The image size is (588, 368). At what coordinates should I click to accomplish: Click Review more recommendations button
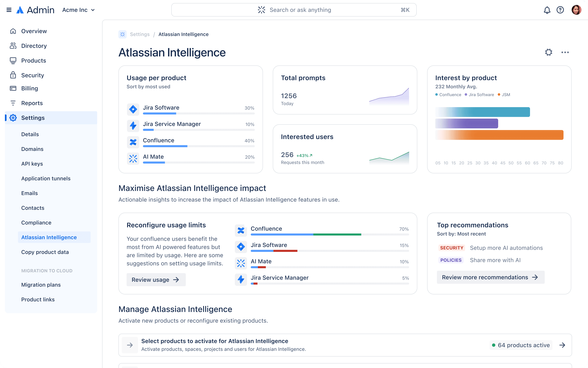[x=491, y=277]
